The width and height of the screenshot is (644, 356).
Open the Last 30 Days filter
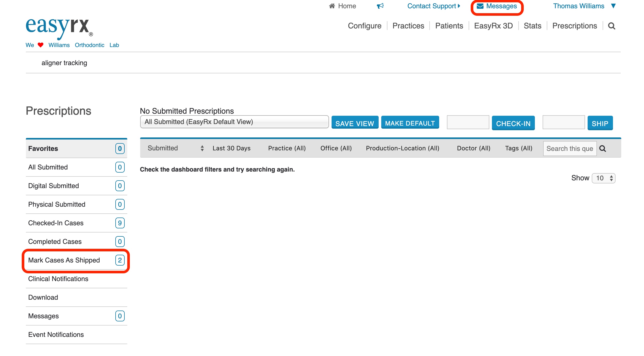point(231,148)
